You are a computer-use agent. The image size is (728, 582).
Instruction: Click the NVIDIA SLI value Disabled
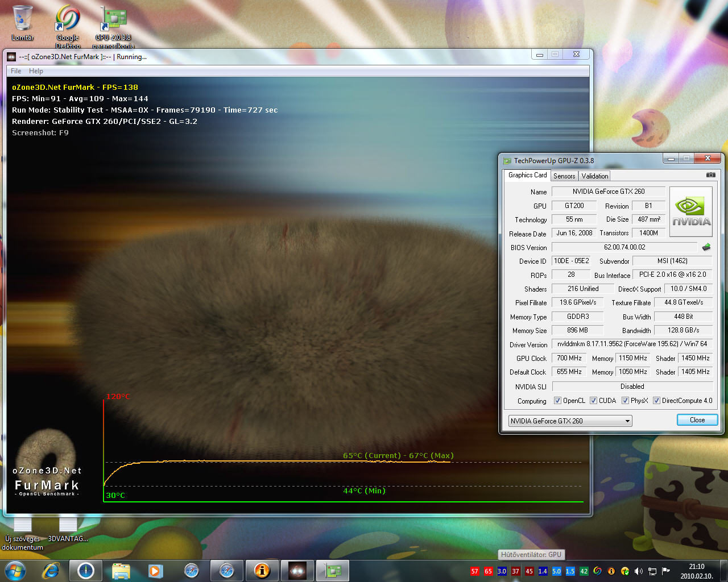tap(632, 386)
